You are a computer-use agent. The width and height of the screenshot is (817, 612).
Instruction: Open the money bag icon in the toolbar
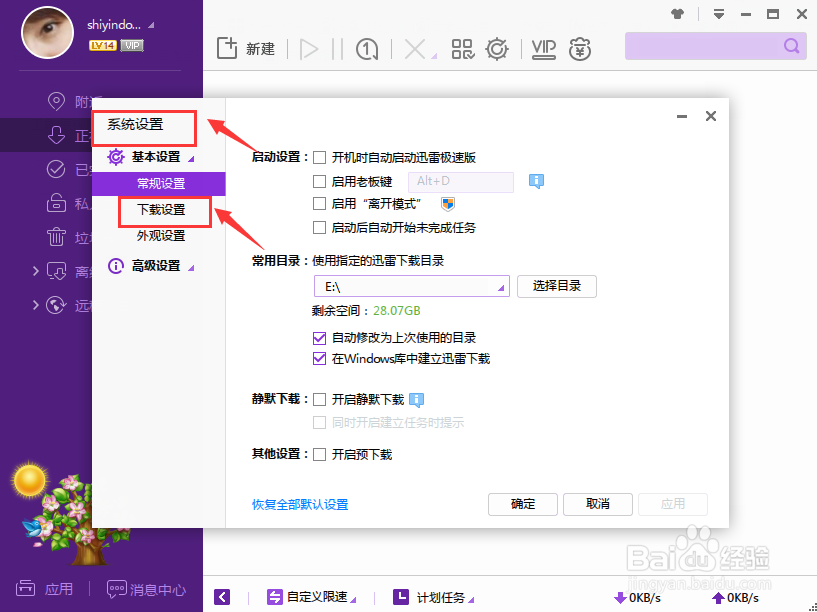[x=579, y=49]
